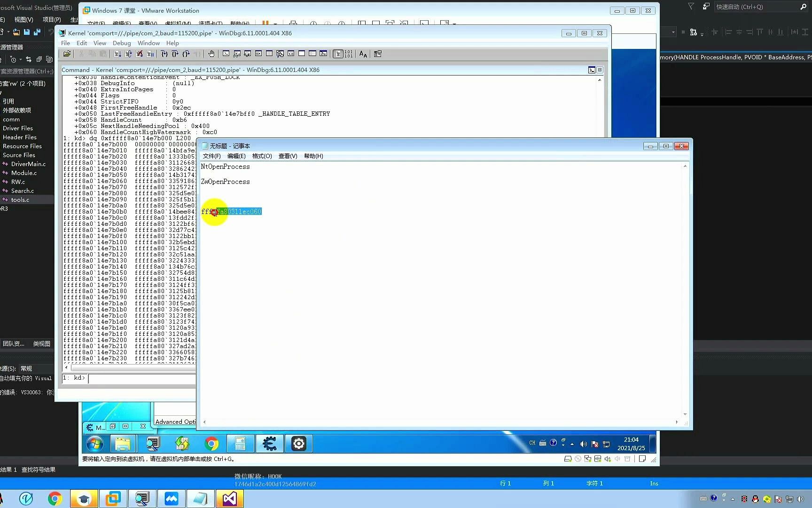This screenshot has height=508, width=812.
Task: Open Notepad 查看(V) menu
Action: [x=288, y=156]
